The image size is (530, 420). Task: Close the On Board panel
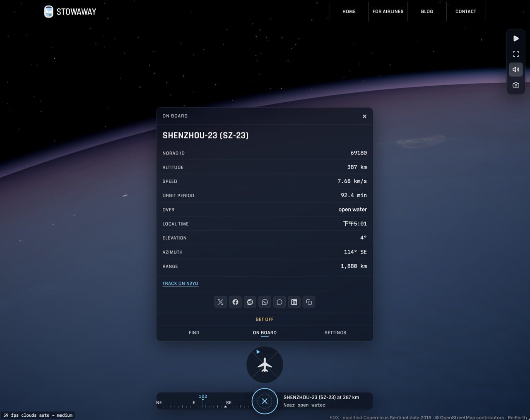point(364,116)
